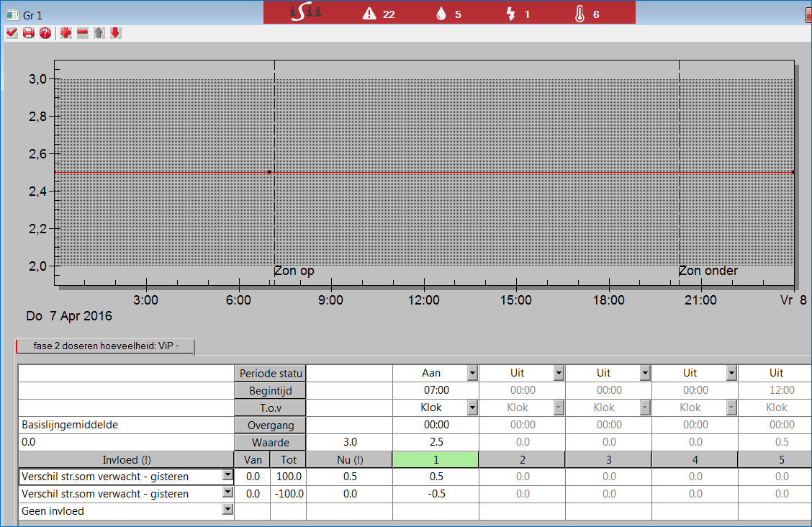The image size is (812, 527).
Task: Click the red checkmark confirm icon
Action: click(x=12, y=33)
